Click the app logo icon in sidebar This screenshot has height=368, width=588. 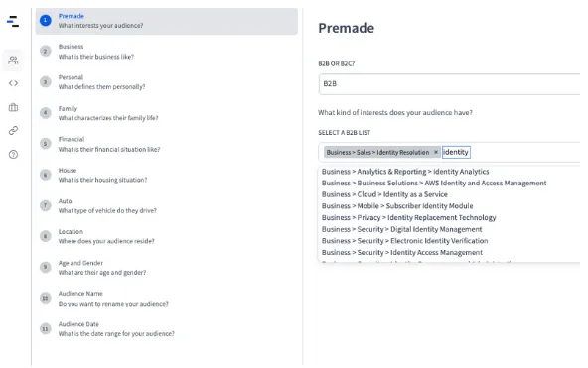(13, 22)
